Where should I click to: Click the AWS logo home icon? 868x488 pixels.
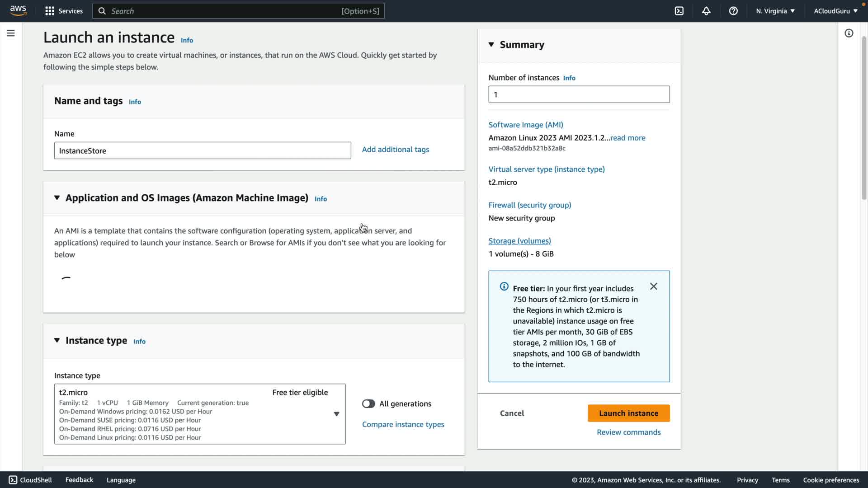[18, 10]
